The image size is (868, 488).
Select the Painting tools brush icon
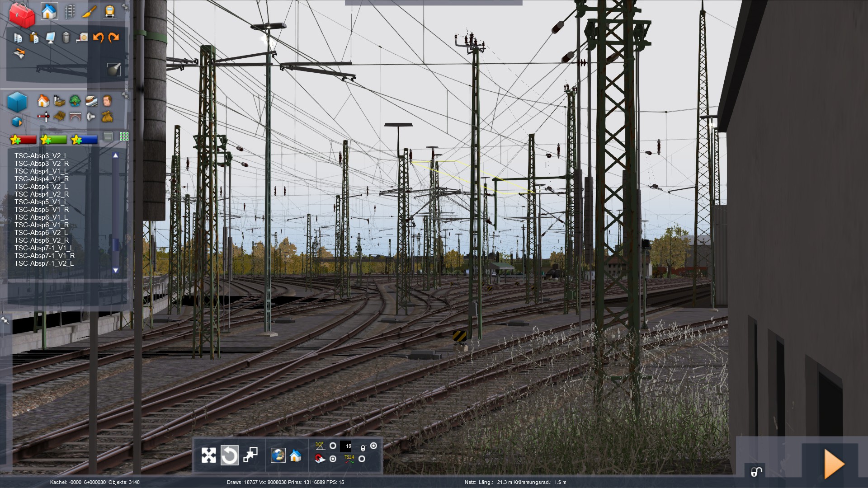pos(90,12)
